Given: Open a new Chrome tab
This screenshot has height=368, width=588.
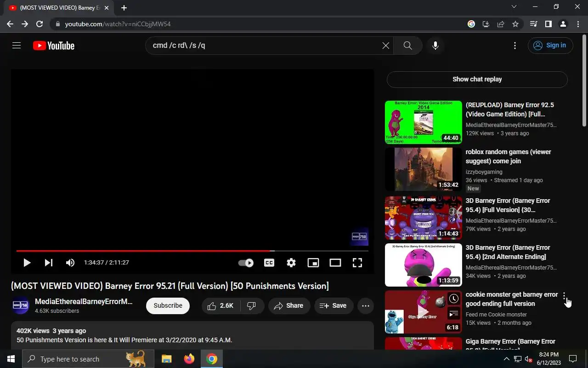Looking at the screenshot, I should [x=124, y=8].
